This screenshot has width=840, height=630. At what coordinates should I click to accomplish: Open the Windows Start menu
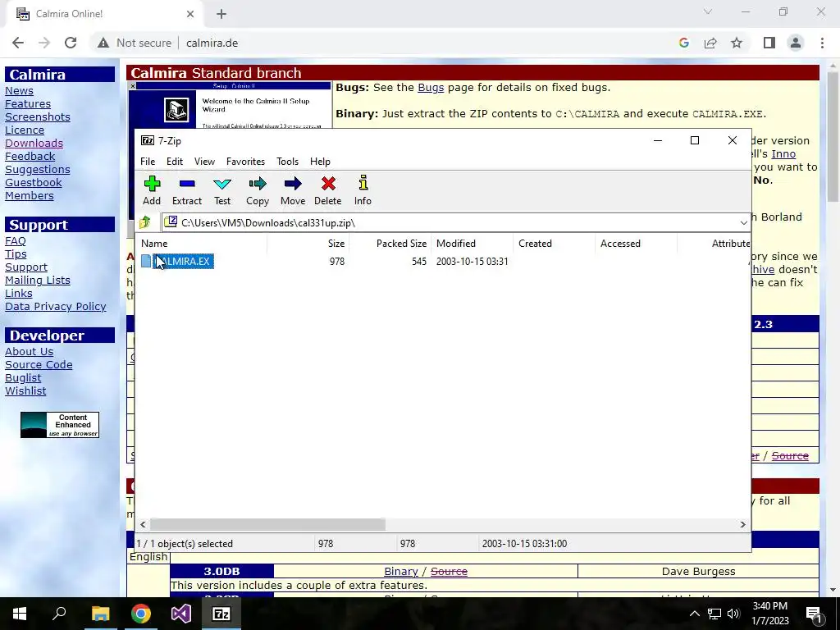20,614
